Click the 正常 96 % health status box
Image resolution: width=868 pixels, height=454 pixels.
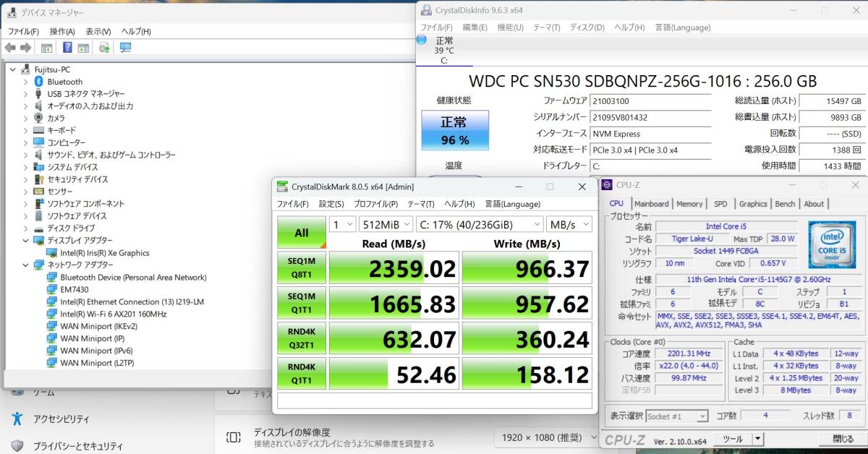455,131
